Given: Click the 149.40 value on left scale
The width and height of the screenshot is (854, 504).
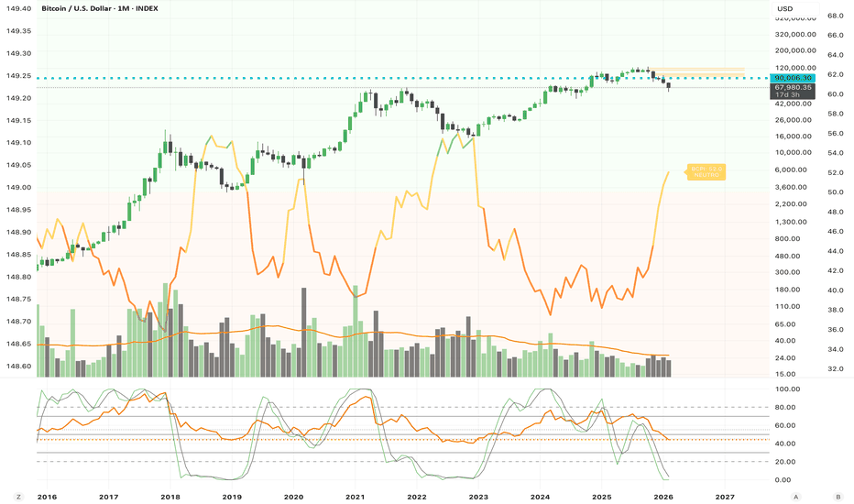Looking at the screenshot, I should (19, 9).
